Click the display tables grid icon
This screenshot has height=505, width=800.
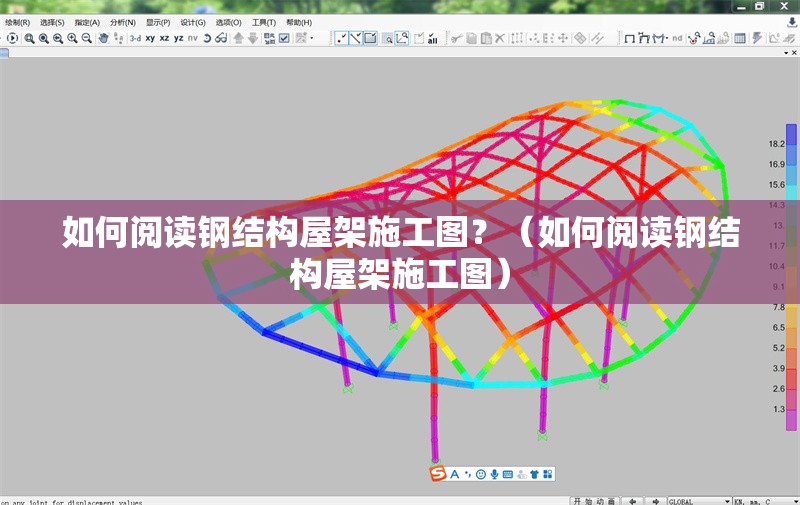tap(740, 38)
